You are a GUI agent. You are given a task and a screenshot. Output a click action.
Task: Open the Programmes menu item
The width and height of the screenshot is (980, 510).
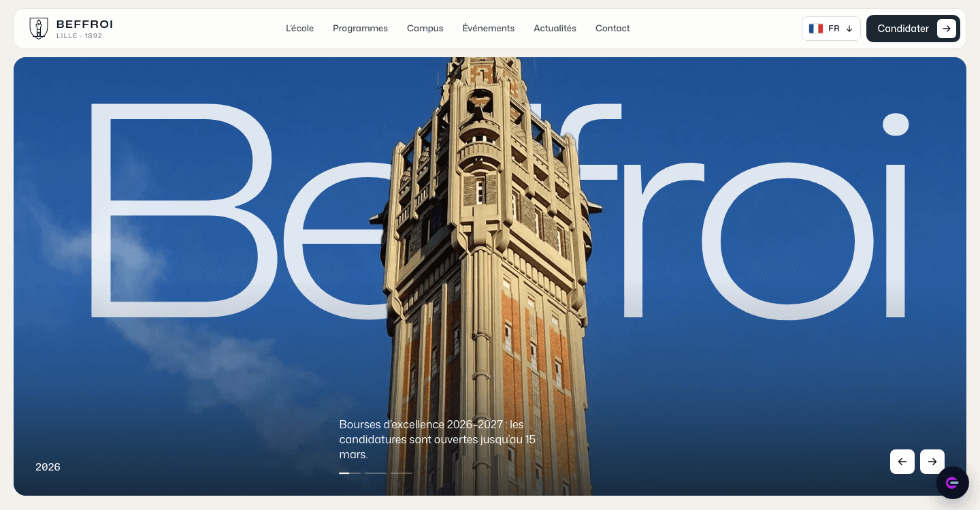360,29
